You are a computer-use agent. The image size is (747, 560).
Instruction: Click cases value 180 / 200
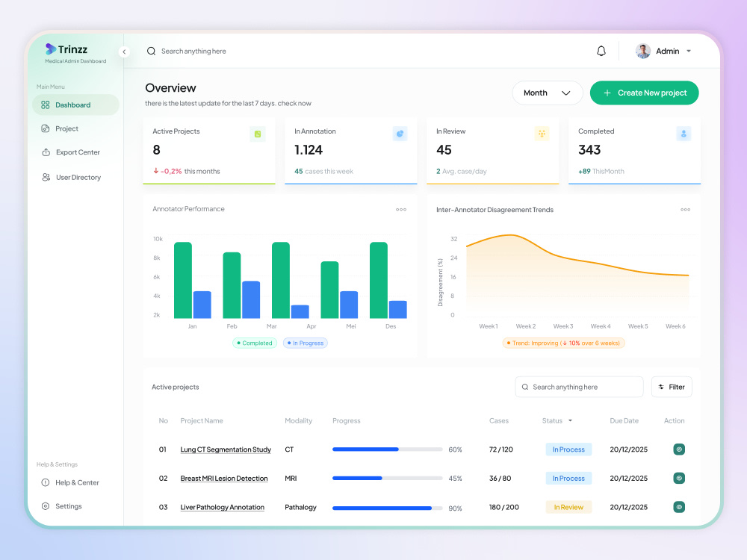coord(503,508)
